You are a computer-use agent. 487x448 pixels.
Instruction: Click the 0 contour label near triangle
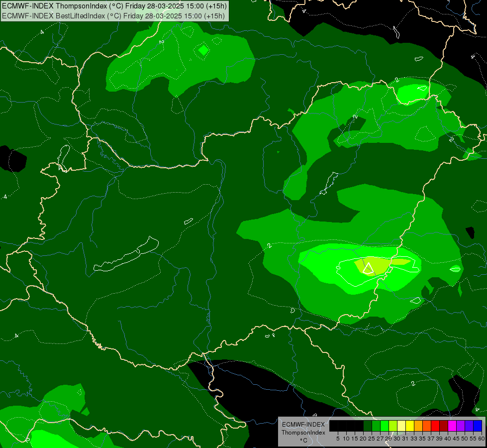pos(338,267)
